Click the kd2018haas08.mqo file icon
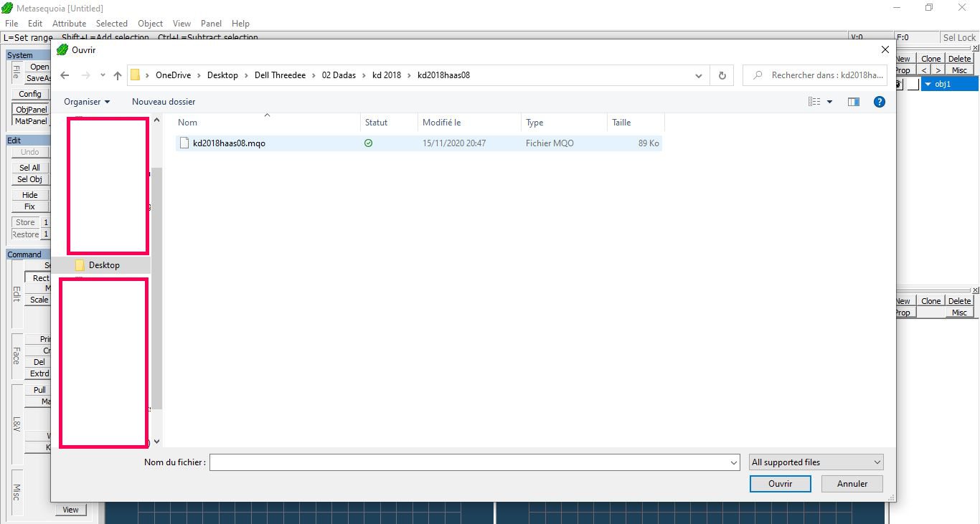 pos(184,143)
